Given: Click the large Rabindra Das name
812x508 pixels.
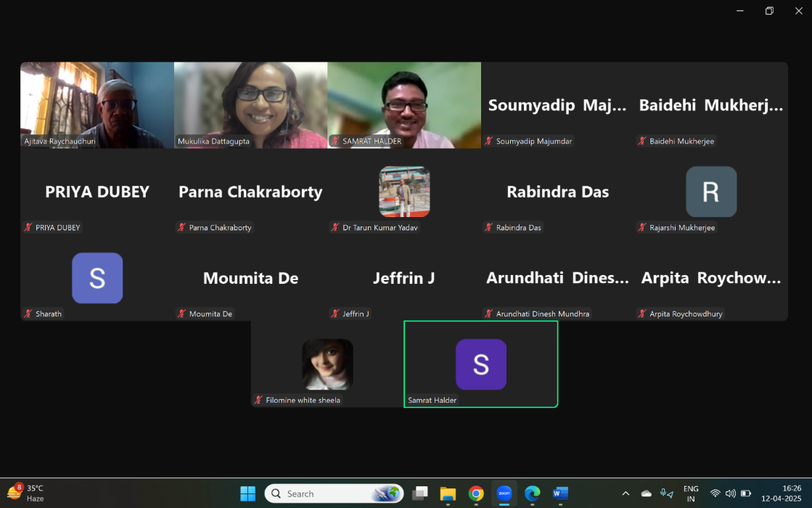Looking at the screenshot, I should [x=558, y=192].
